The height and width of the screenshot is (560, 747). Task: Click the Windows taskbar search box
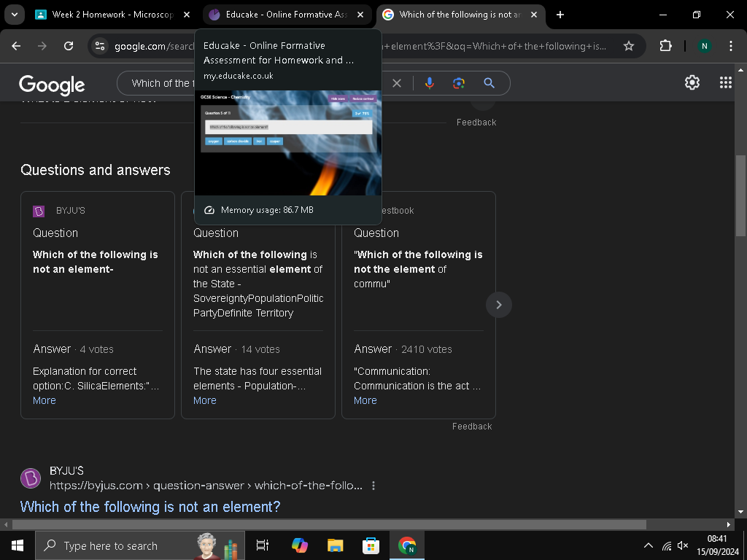point(140,545)
